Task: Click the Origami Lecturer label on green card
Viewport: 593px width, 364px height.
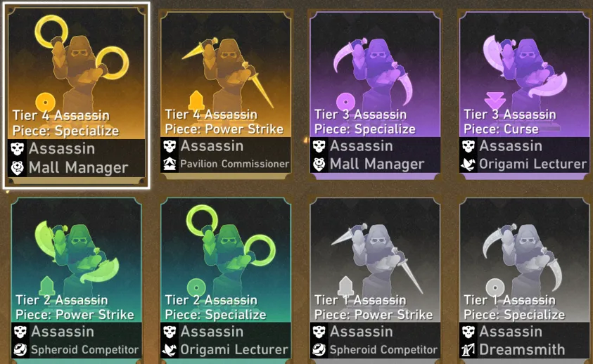Action: click(x=234, y=350)
